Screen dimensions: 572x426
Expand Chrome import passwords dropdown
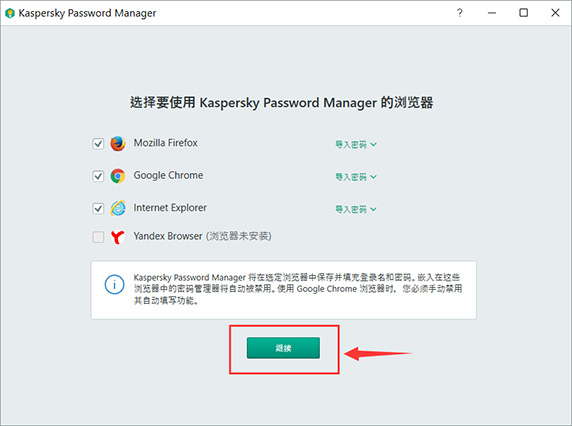click(356, 177)
